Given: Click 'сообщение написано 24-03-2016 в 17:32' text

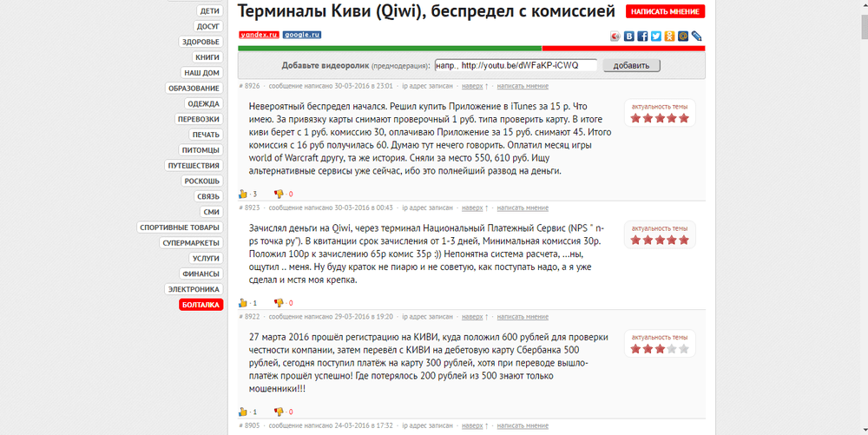Looking at the screenshot, I should coord(331,426).
